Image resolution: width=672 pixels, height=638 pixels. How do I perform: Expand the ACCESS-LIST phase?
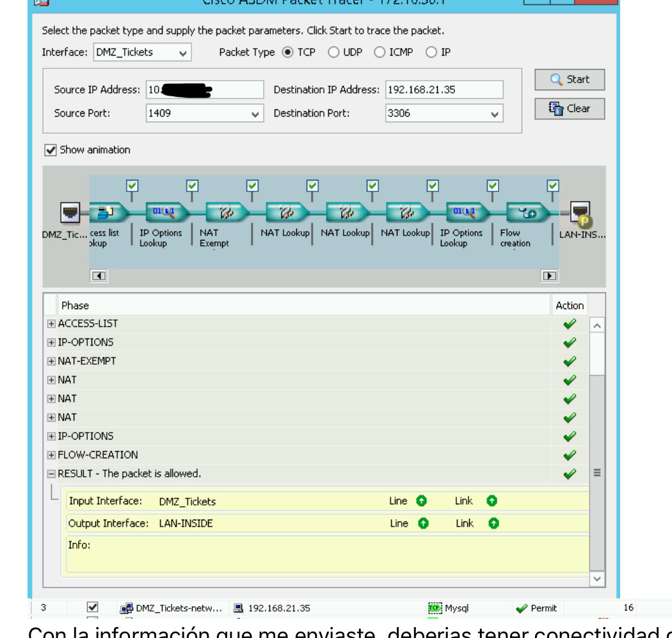(51, 324)
